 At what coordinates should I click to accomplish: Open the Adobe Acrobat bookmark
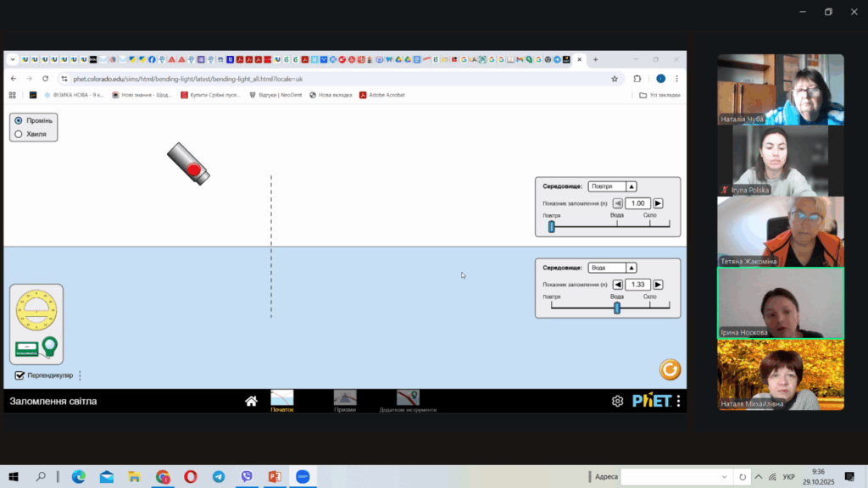point(382,95)
